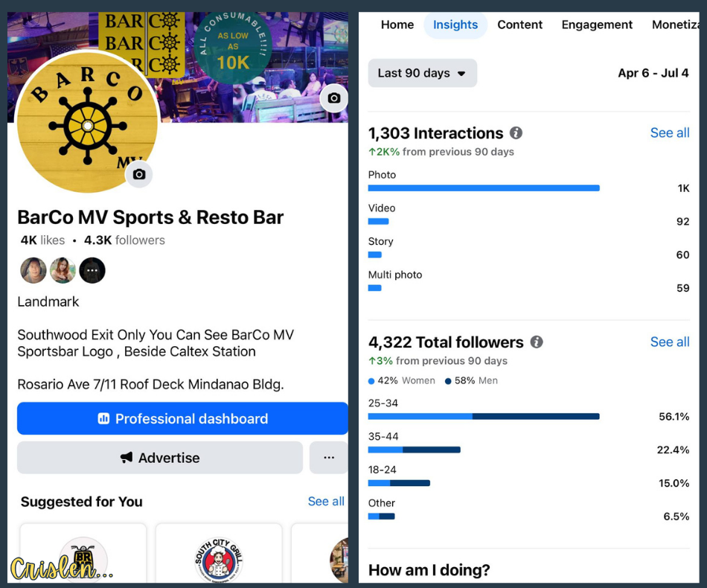
Task: Click the 42% Women legend dot
Action: click(371, 381)
